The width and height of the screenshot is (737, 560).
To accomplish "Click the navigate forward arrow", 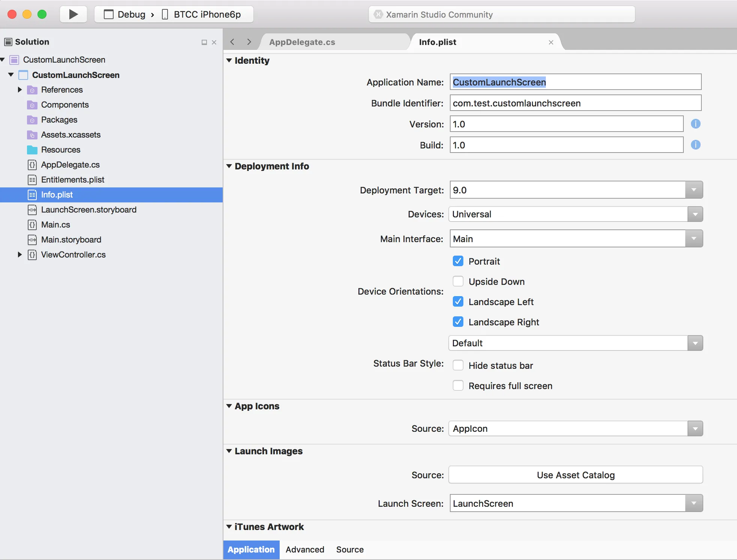I will pyautogui.click(x=249, y=42).
